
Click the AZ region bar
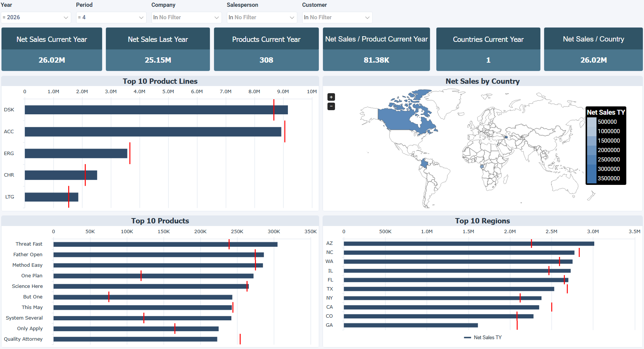point(469,244)
